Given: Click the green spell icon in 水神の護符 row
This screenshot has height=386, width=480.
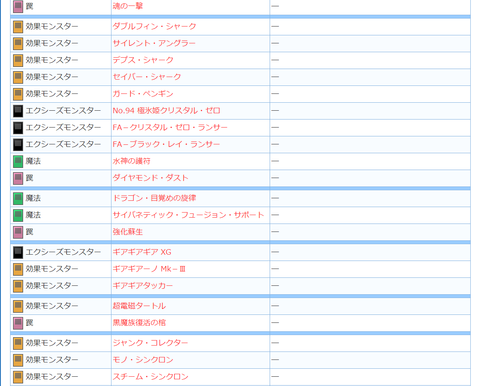Looking at the screenshot, I should click(18, 161).
